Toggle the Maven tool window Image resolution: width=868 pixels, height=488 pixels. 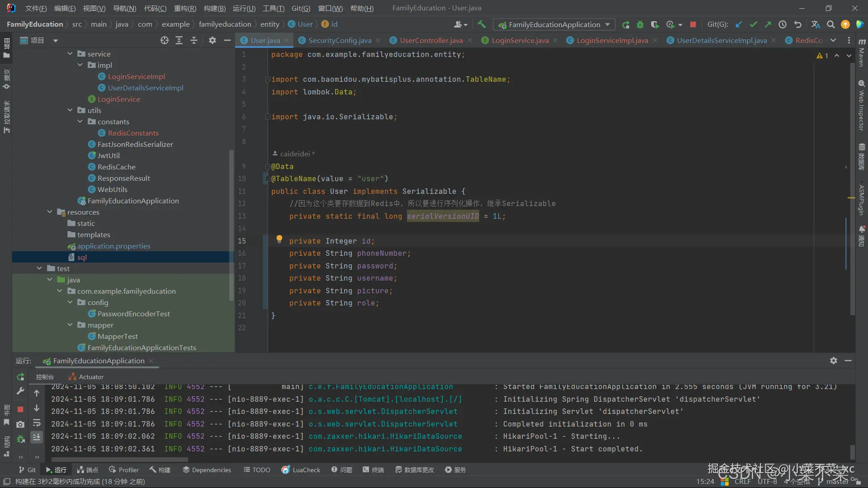[x=862, y=53]
